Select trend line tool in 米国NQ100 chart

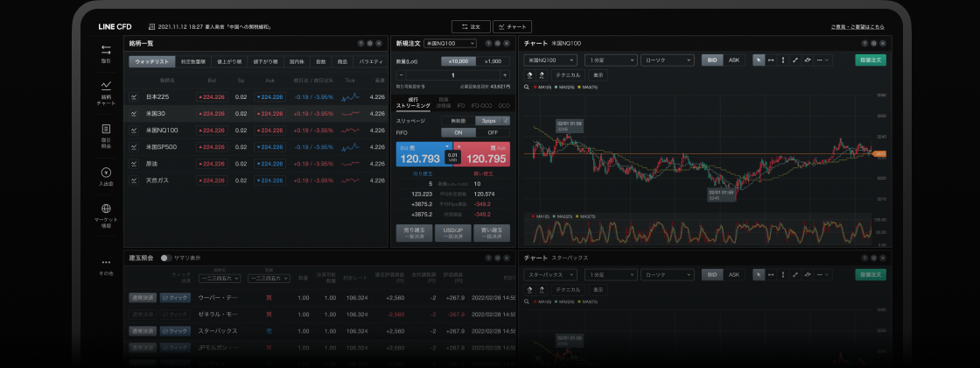[795, 60]
